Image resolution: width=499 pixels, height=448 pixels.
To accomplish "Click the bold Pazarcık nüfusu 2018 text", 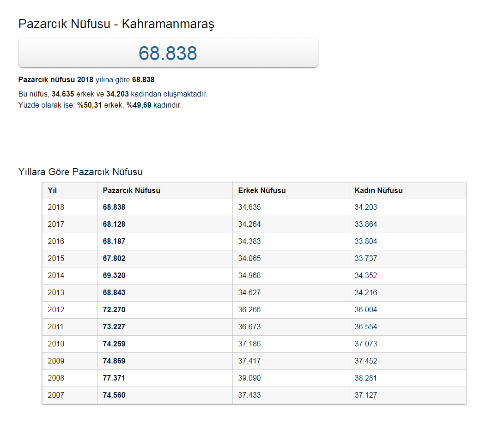I will (x=56, y=80).
